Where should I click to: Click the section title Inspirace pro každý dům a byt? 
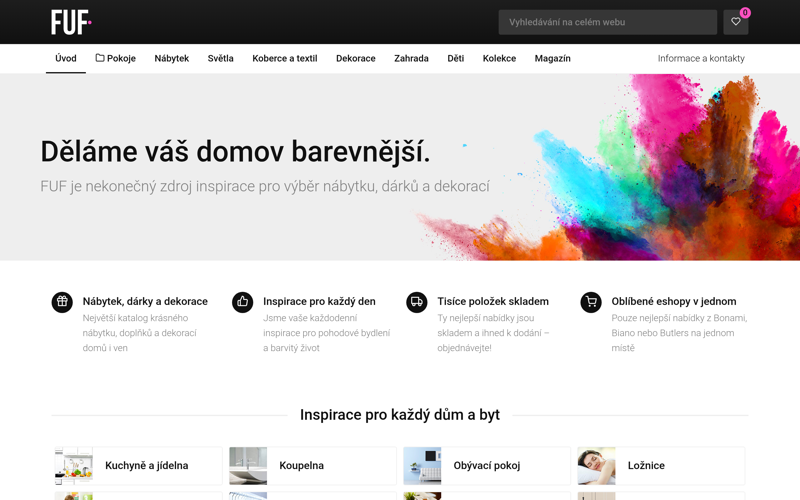pyautogui.click(x=400, y=415)
